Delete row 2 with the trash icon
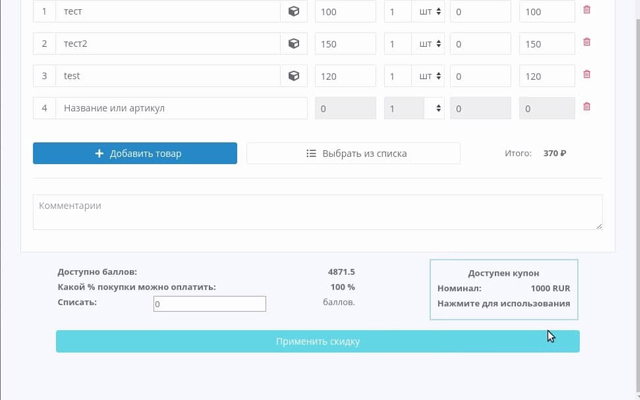The width and height of the screenshot is (640, 400). 587,42
